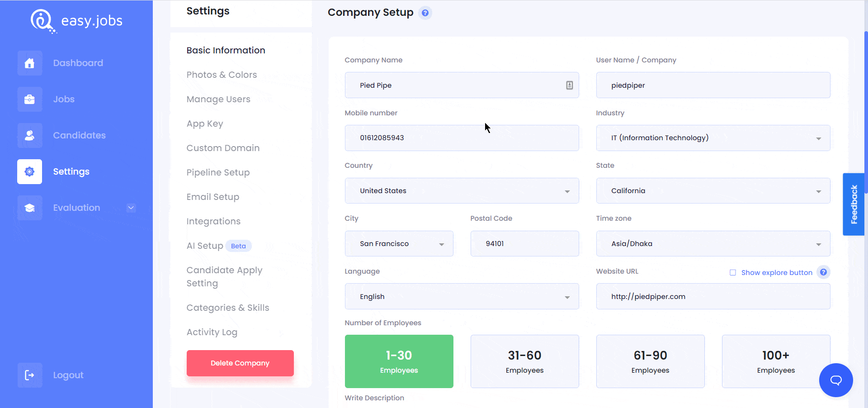Click help icon beside Company Setup

tap(425, 13)
